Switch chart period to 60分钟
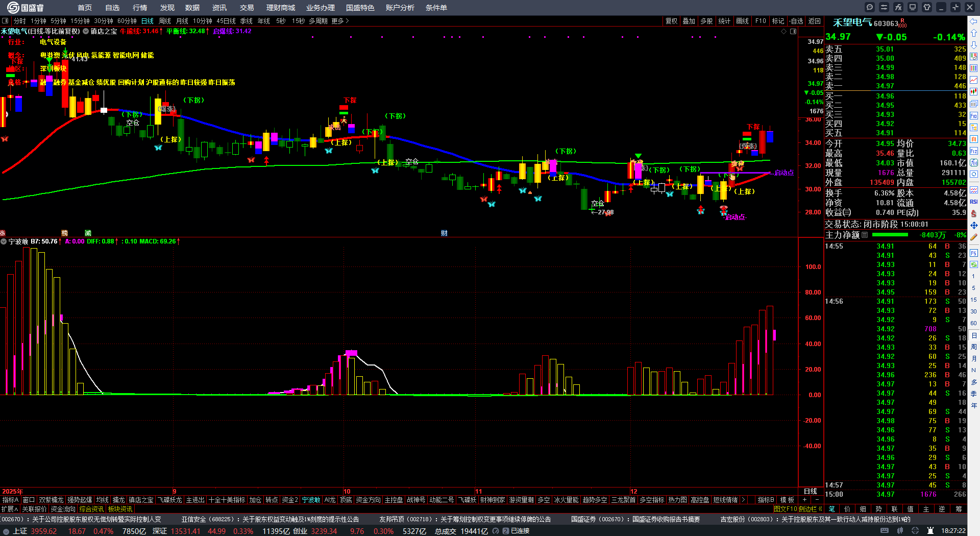980x536 pixels. coord(127,21)
